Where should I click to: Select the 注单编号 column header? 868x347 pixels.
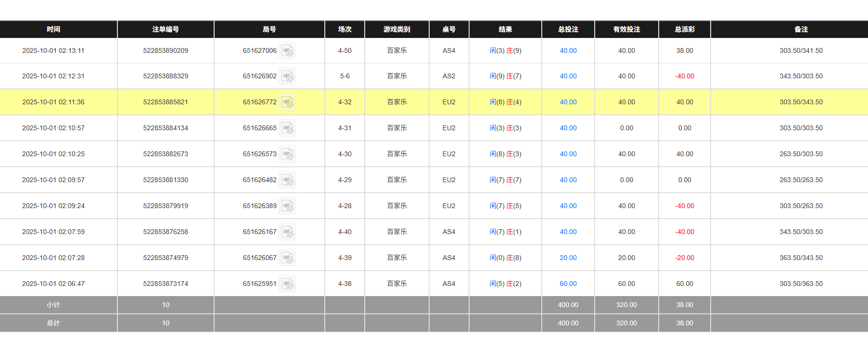[166, 29]
